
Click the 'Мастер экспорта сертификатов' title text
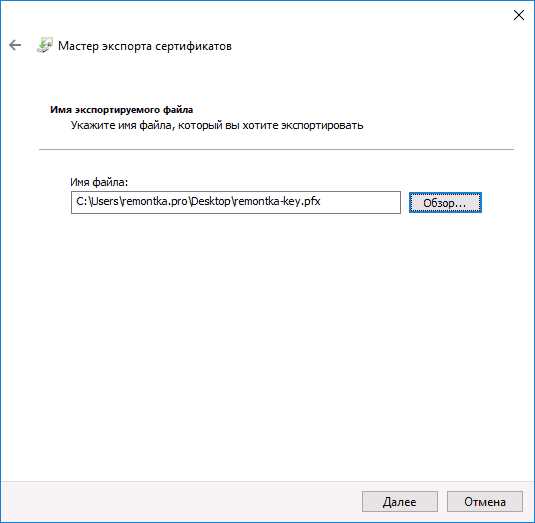pyautogui.click(x=145, y=46)
